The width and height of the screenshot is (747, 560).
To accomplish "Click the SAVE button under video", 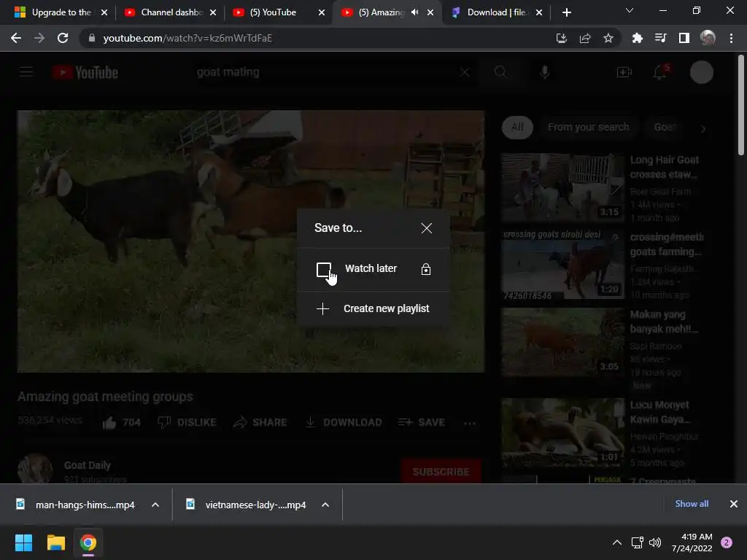I will coord(422,422).
